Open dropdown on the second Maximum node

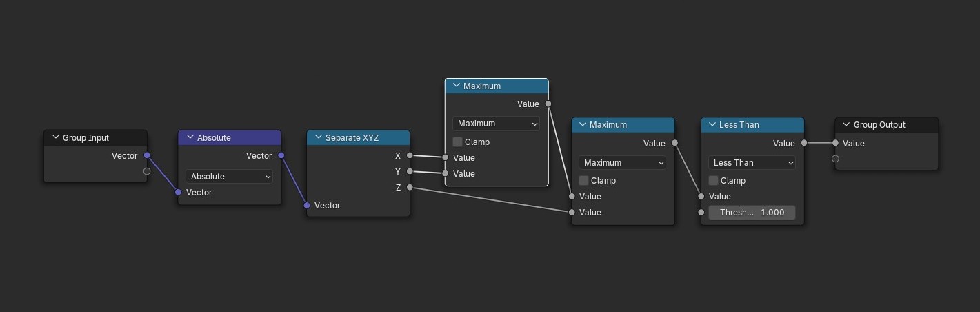[x=623, y=163]
